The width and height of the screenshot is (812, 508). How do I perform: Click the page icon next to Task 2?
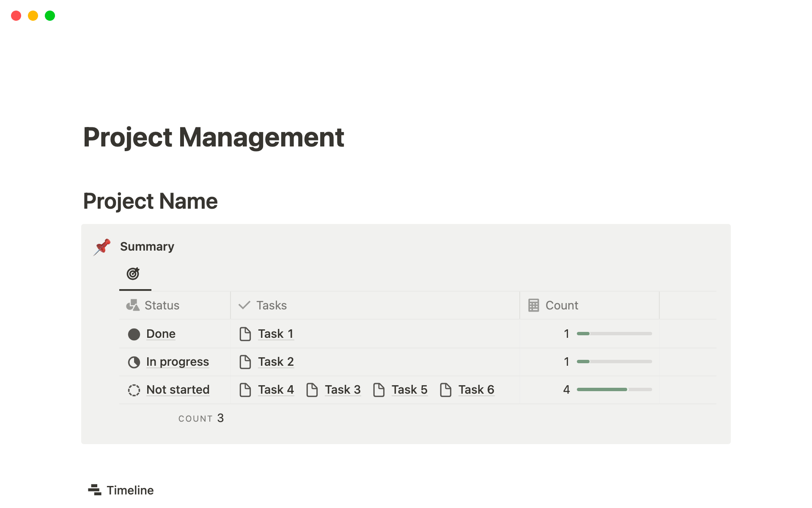[246, 362]
